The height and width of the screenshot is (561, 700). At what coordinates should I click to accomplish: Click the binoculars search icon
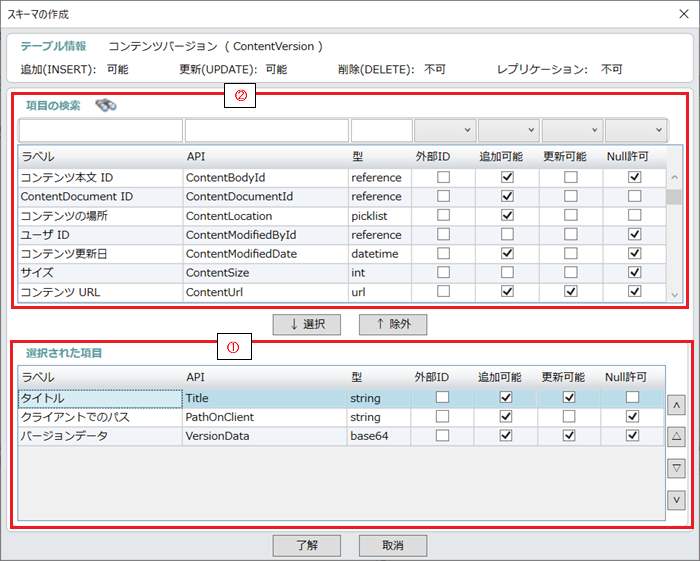pos(107,104)
